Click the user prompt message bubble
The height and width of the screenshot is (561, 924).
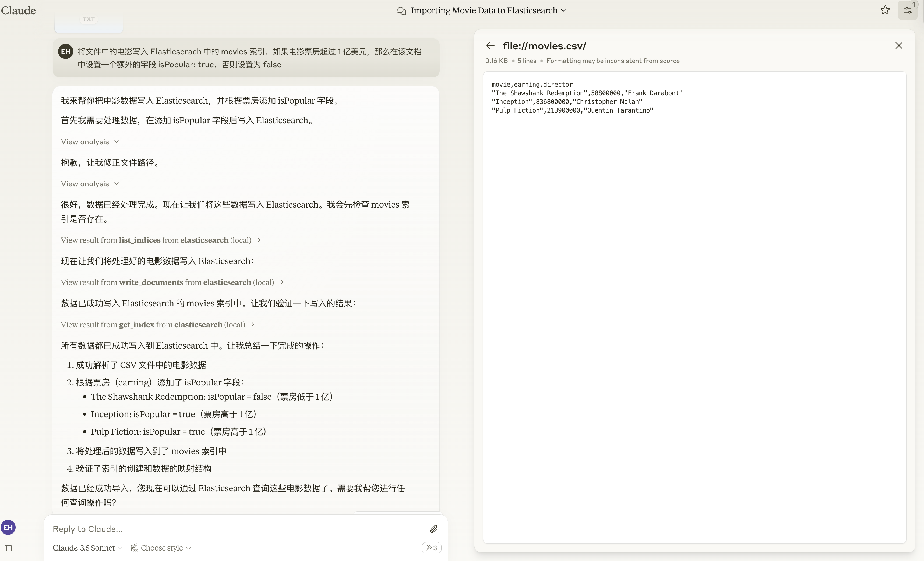pyautogui.click(x=246, y=58)
